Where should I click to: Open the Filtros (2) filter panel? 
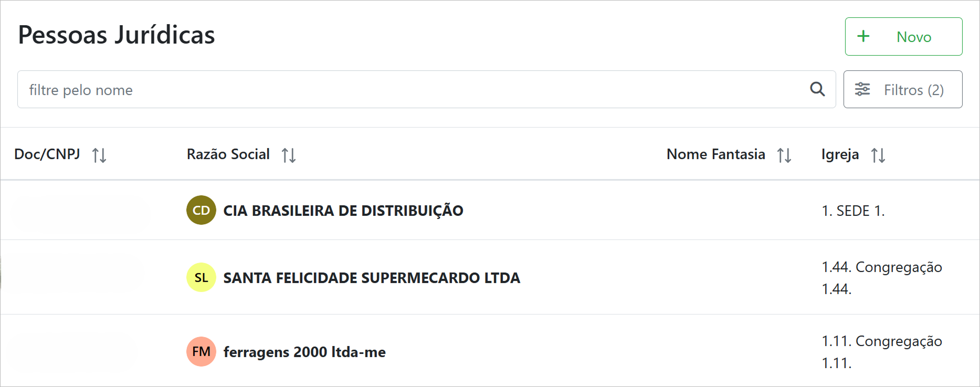coord(903,89)
